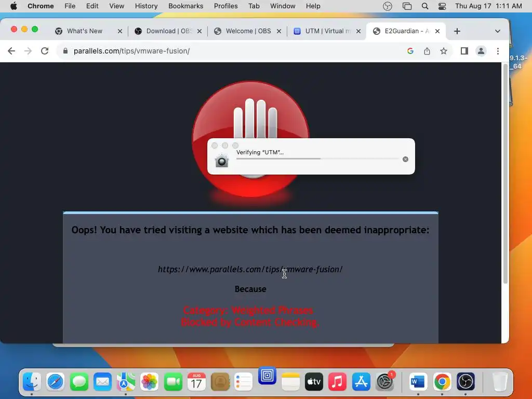Switch to Chrome in the Dock

[442, 382]
